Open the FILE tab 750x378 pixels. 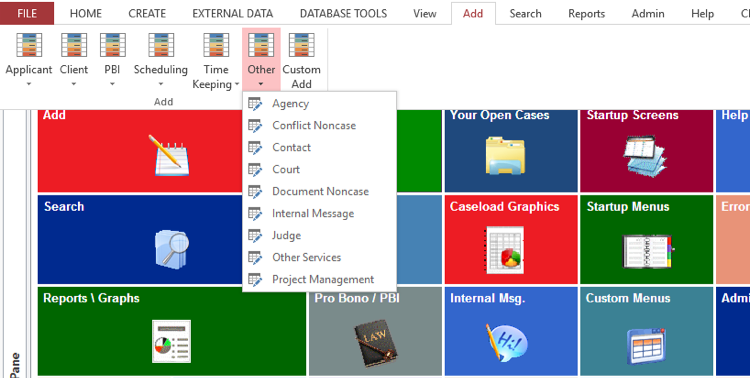(27, 13)
